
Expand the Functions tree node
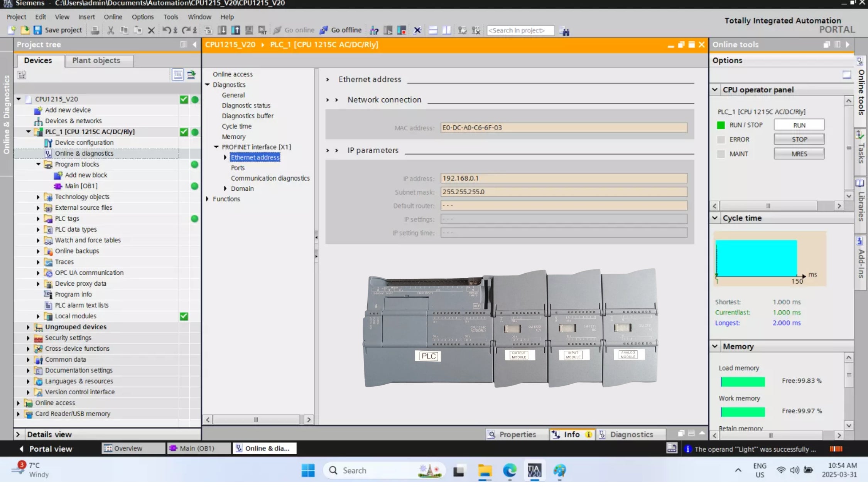click(x=208, y=199)
